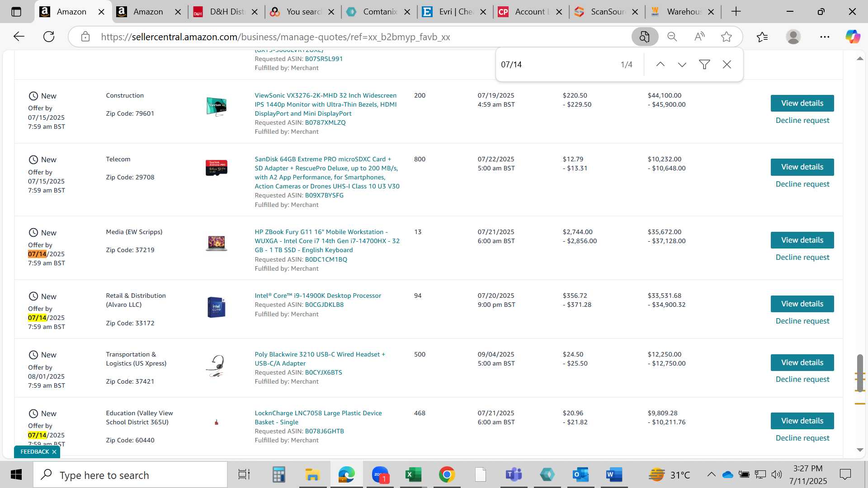The height and width of the screenshot is (488, 868).
Task: Close the D&H Distributing tab
Action: coord(255,12)
